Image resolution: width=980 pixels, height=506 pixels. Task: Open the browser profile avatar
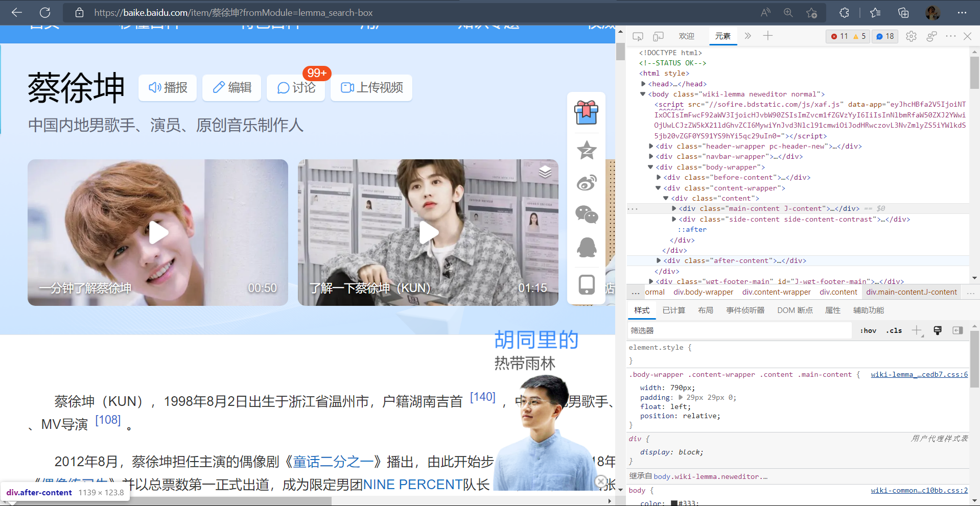(x=932, y=12)
